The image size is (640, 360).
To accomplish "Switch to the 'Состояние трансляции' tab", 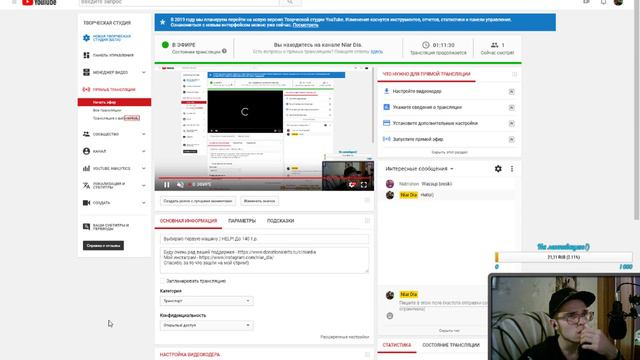I will point(451,345).
